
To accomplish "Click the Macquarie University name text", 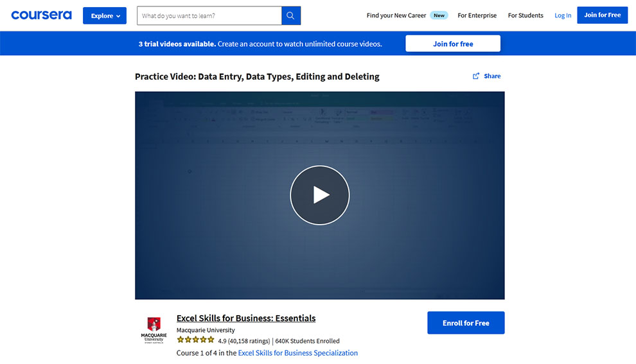I will [206, 330].
